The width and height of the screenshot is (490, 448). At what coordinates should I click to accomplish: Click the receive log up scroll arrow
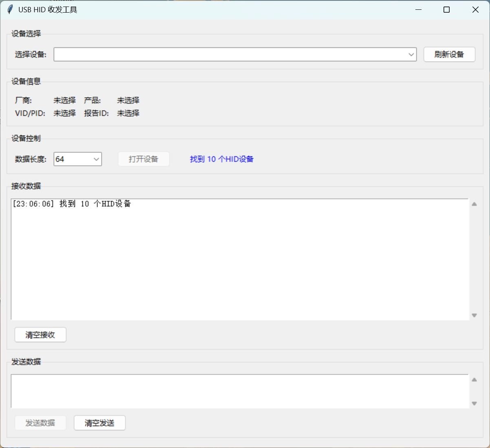pyautogui.click(x=474, y=204)
